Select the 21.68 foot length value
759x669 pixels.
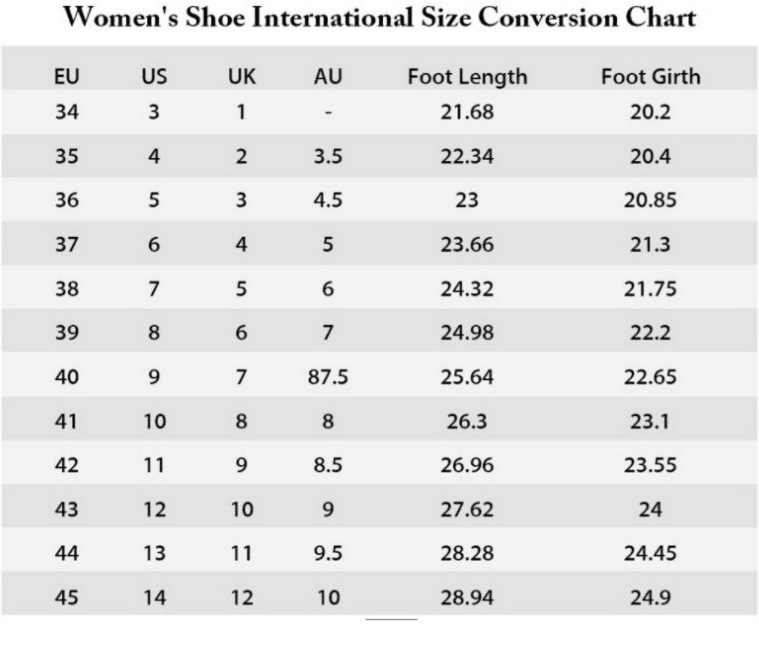[467, 112]
